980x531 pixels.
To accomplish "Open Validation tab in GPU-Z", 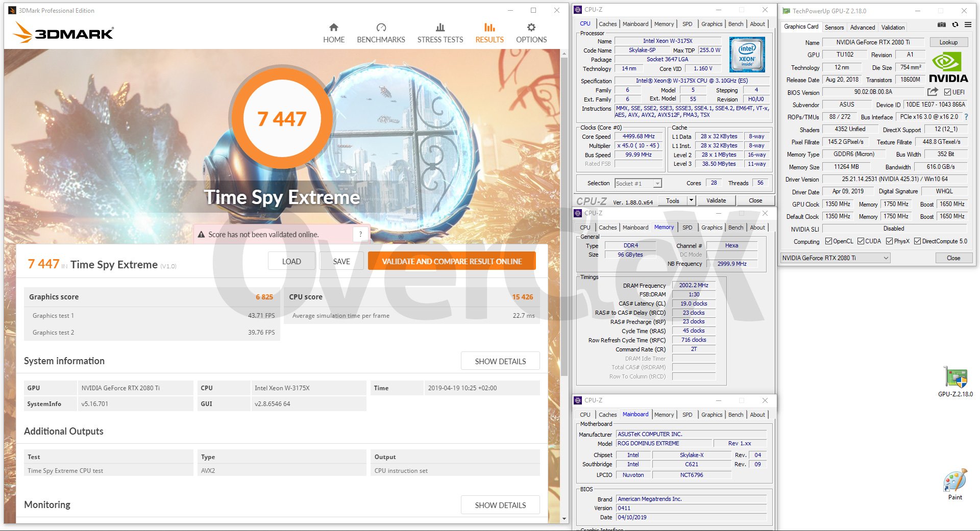I will (x=893, y=28).
